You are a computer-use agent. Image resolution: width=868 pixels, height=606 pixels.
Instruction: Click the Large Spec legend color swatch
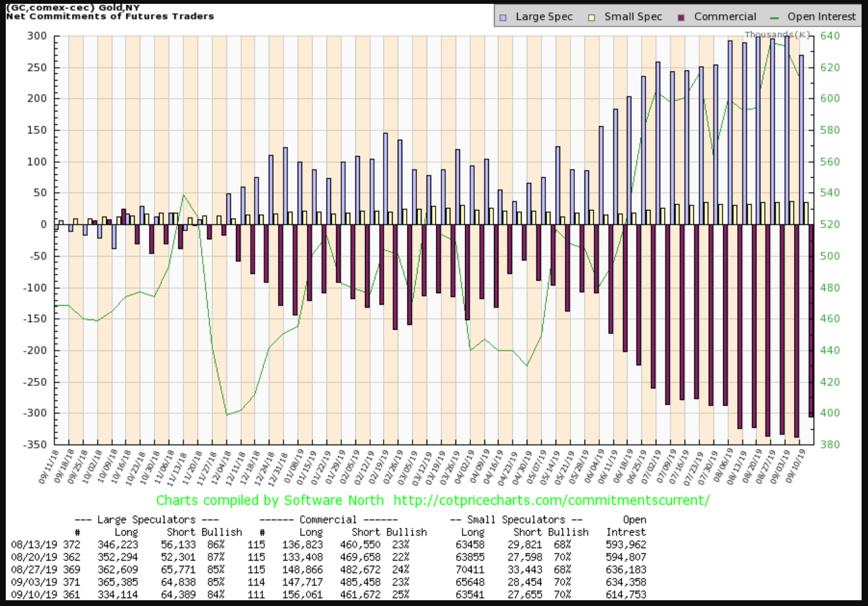(x=504, y=17)
